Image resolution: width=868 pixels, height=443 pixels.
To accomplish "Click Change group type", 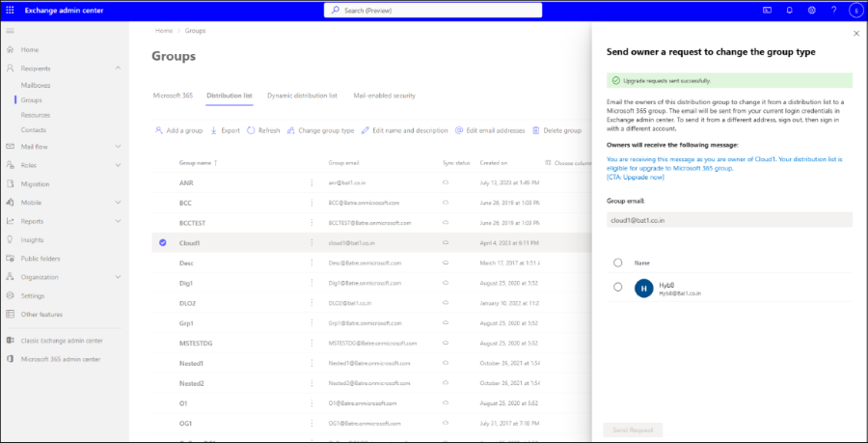I will 320,130.
